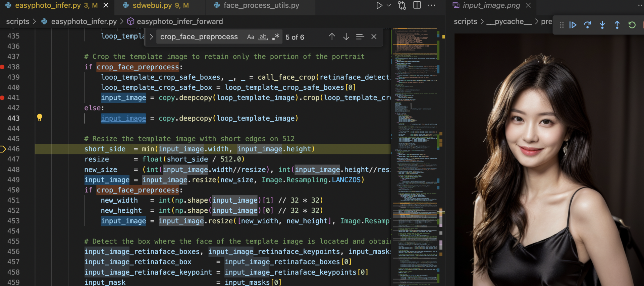Split the editor to the right

(417, 5)
